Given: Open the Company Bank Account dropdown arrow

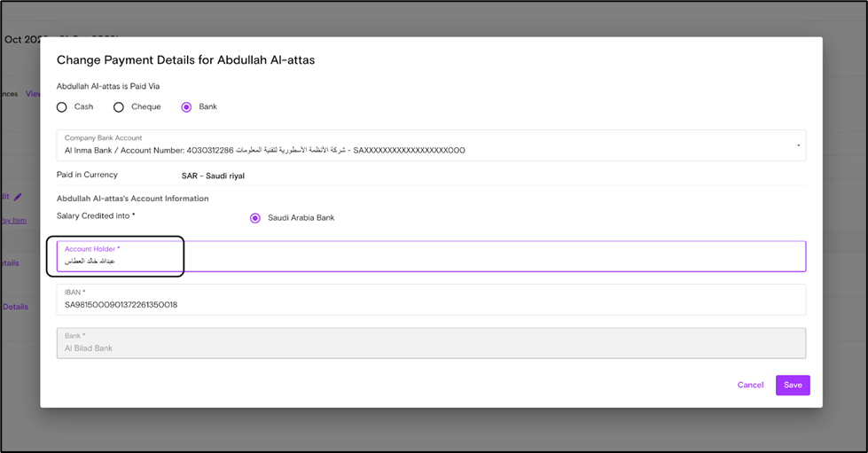Looking at the screenshot, I should pyautogui.click(x=798, y=145).
